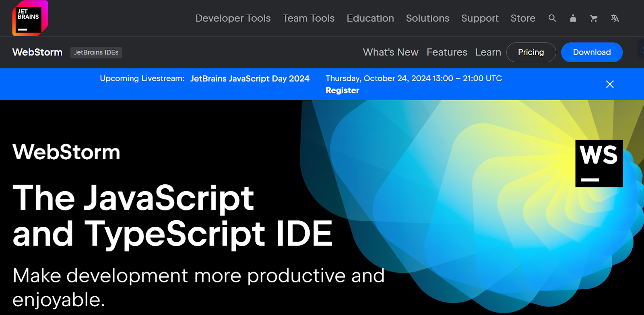Click the Register link in the banner
This screenshot has width=644, height=315.
point(343,91)
